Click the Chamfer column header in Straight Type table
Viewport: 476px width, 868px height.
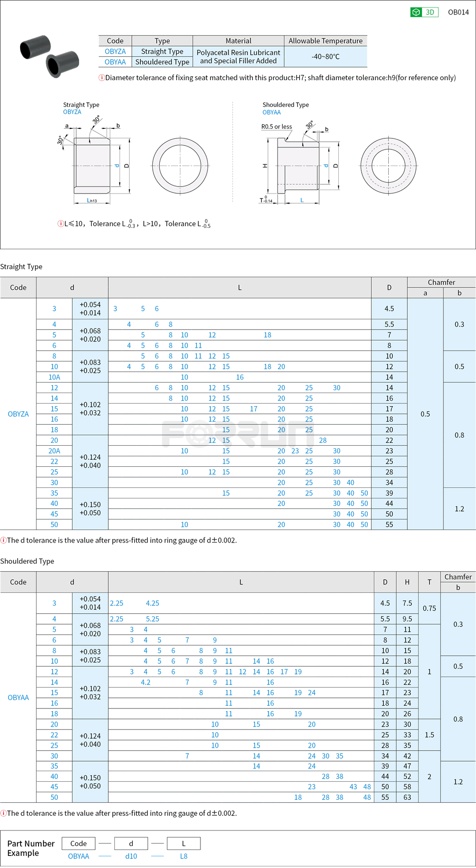tap(441, 282)
